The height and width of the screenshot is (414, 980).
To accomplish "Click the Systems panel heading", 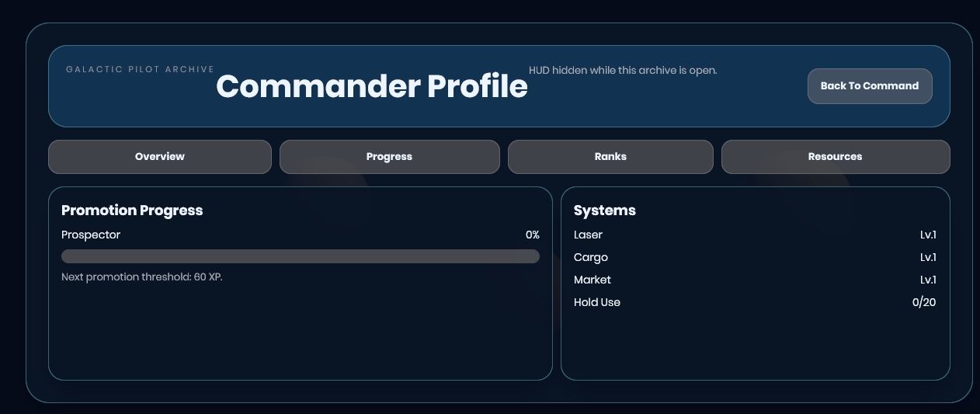I will [x=604, y=210].
